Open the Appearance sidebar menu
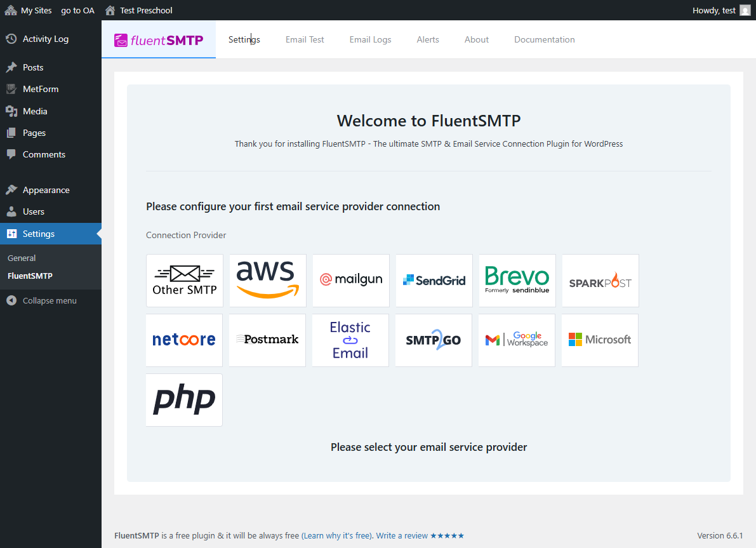This screenshot has width=756, height=548. point(46,190)
